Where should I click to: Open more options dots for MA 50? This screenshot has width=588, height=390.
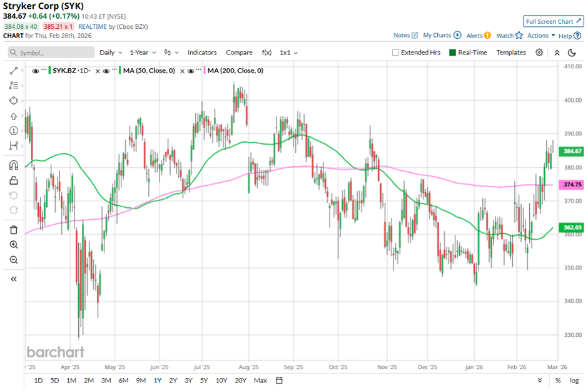click(x=114, y=70)
